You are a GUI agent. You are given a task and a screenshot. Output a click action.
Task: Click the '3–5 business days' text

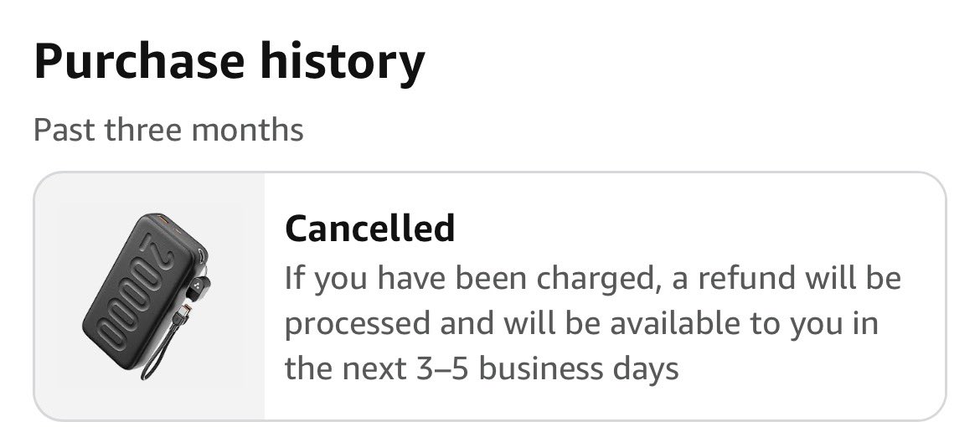[x=548, y=369]
